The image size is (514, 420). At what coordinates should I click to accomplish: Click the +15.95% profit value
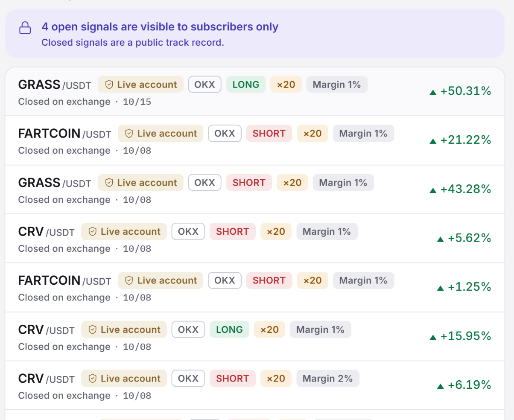click(x=466, y=336)
